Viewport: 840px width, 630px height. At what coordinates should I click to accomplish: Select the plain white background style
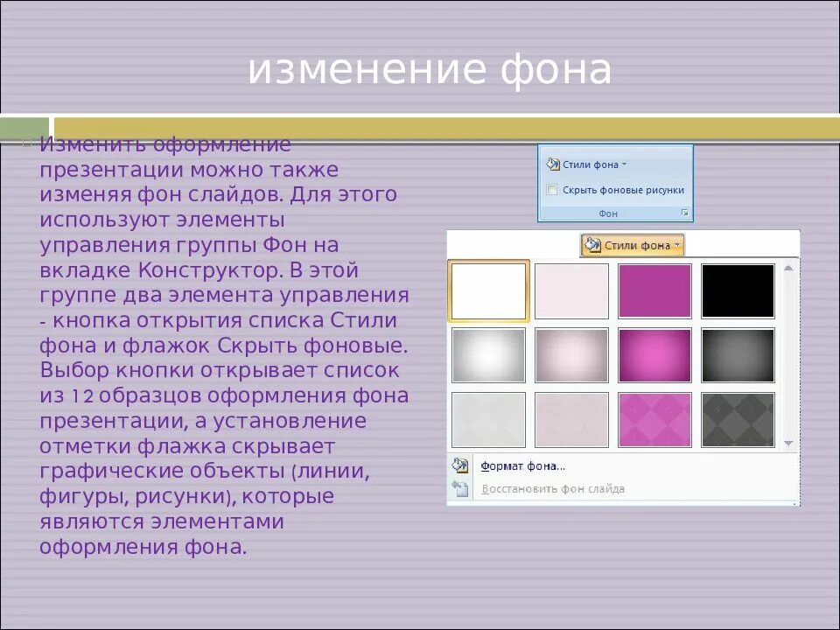point(488,290)
